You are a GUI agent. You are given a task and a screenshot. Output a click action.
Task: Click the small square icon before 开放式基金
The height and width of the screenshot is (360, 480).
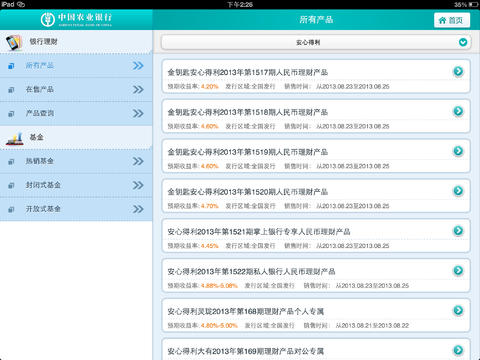pyautogui.click(x=11, y=210)
